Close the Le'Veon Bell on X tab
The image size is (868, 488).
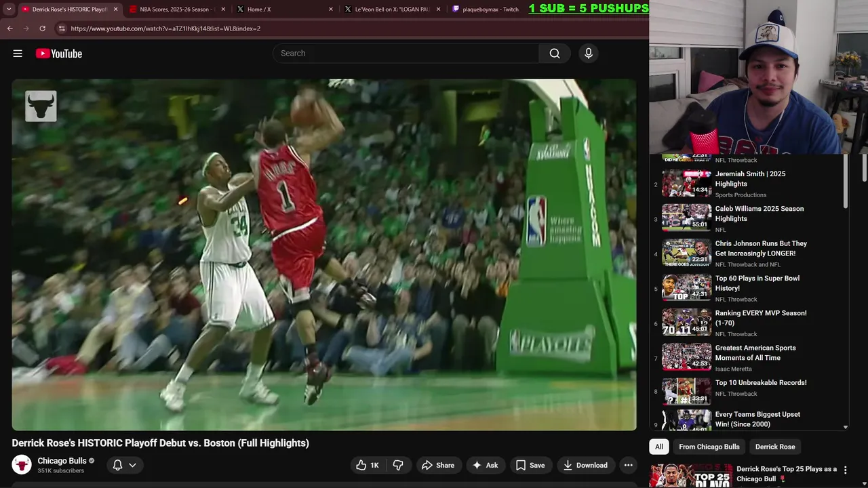point(438,9)
